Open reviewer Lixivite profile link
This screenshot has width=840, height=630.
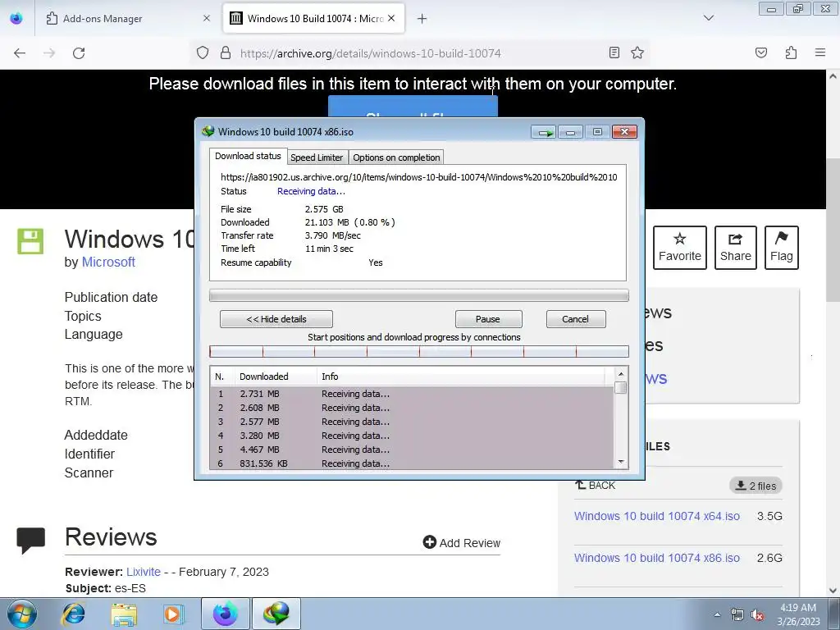(x=144, y=572)
